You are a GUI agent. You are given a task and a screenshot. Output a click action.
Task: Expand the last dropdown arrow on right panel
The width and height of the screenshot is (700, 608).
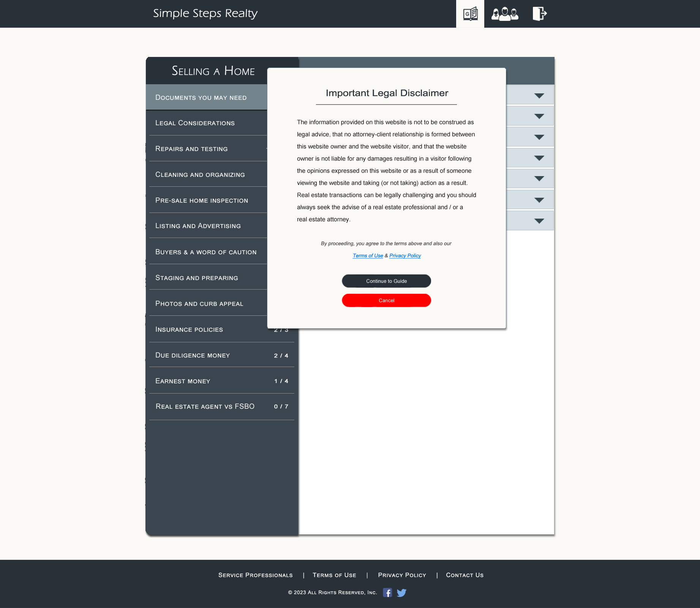pyautogui.click(x=539, y=221)
